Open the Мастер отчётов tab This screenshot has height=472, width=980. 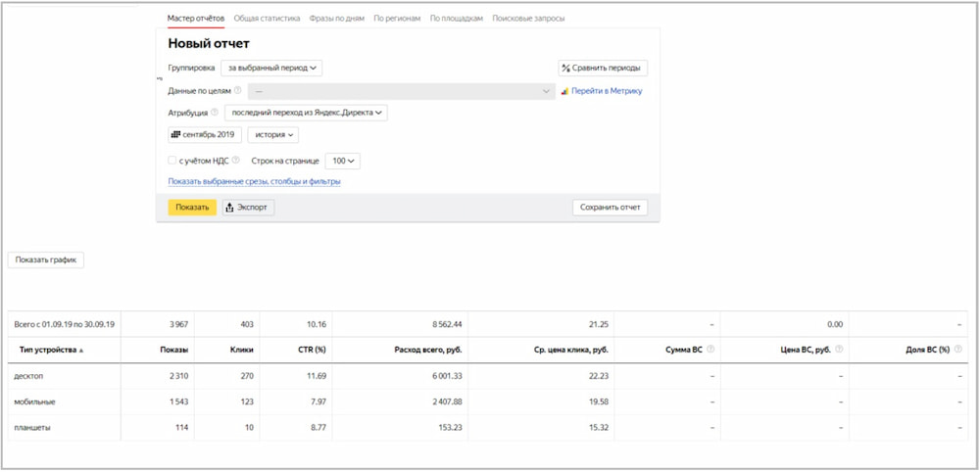click(x=196, y=19)
